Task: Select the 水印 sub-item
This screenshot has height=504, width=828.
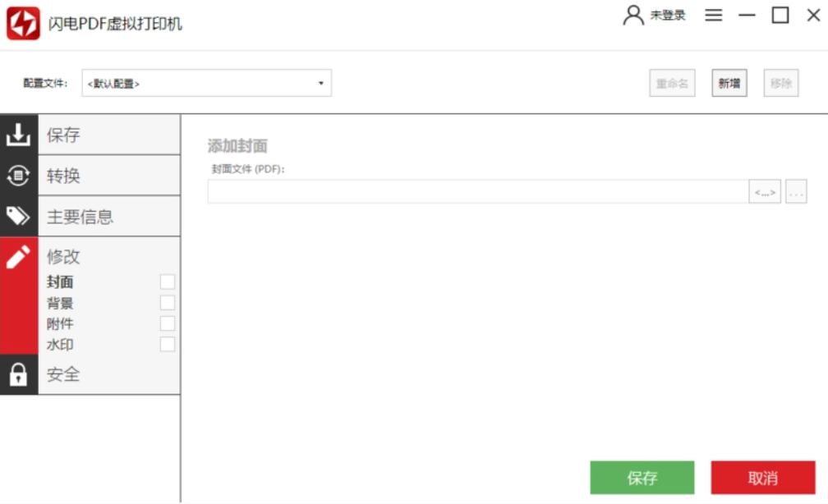Action: (60, 345)
